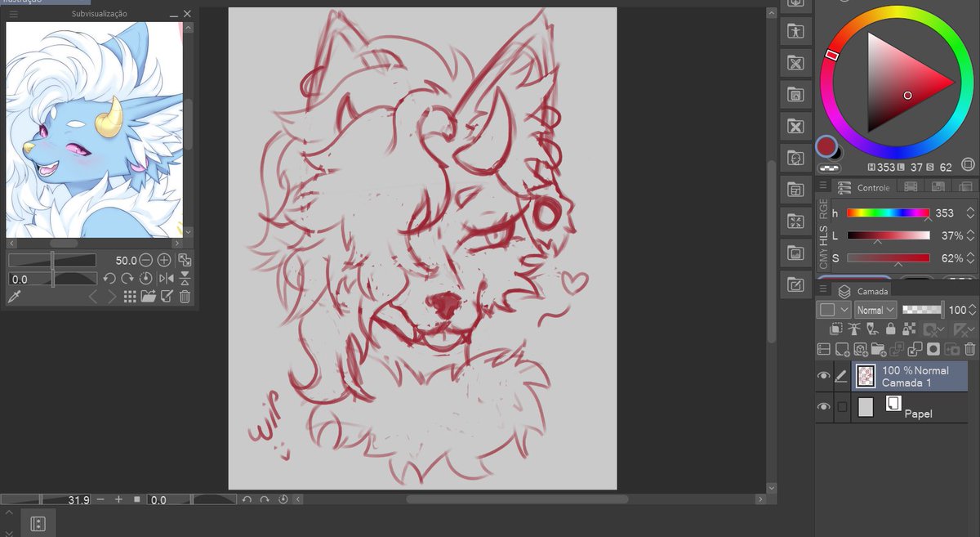The height and width of the screenshot is (537, 980).
Task: Fit the sub view image to the panel
Action: (x=185, y=260)
